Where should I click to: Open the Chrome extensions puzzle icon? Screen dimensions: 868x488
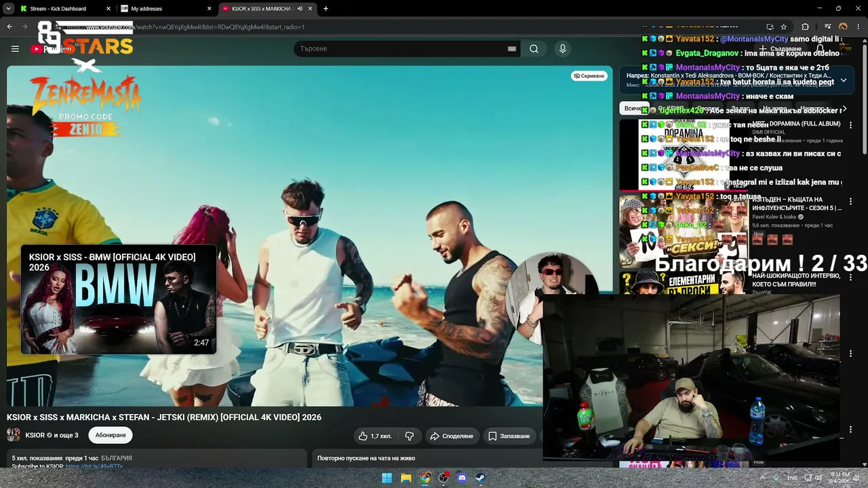[805, 27]
